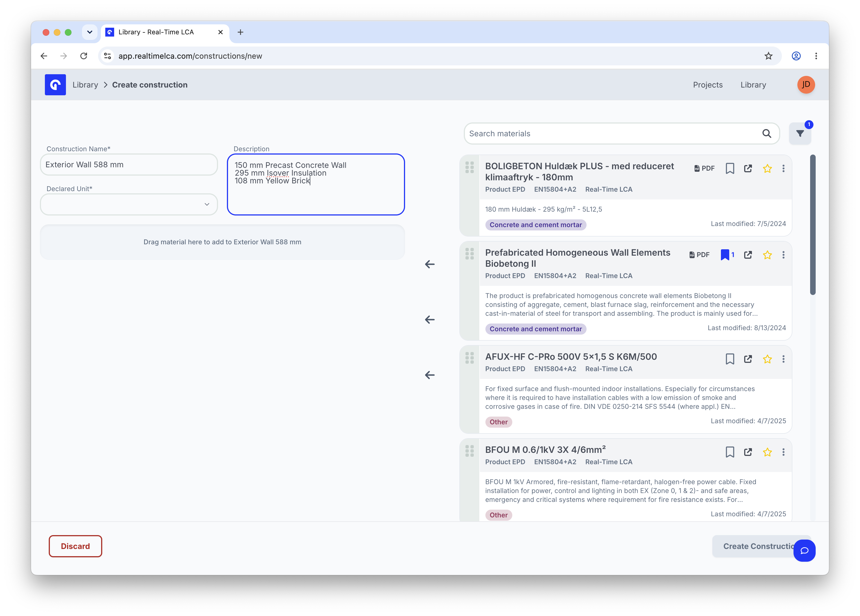Bookmark the BOLIGBETON Huldæk PLUS material
The image size is (860, 616).
(730, 168)
